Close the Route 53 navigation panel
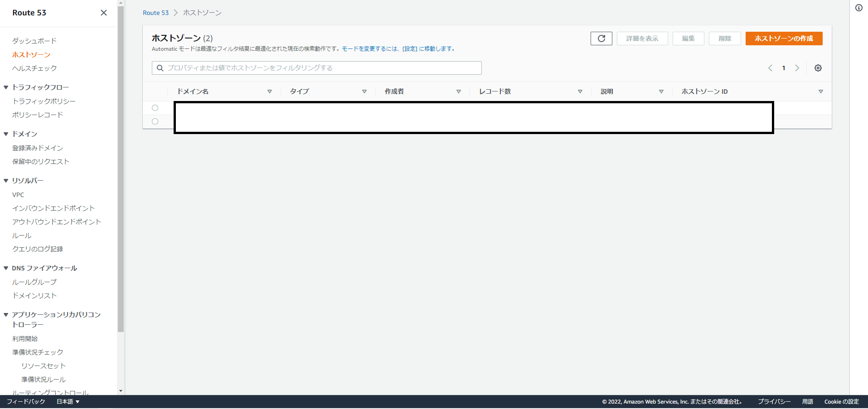 (x=104, y=13)
